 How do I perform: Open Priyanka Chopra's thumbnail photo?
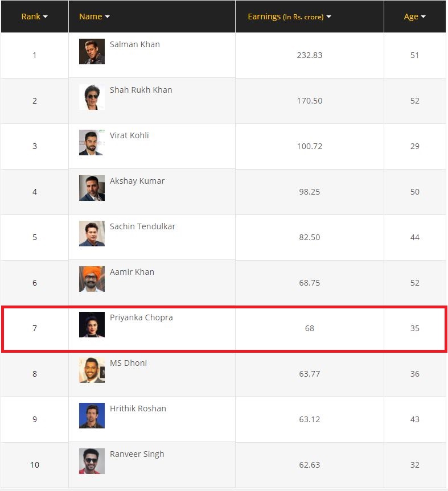click(x=92, y=324)
